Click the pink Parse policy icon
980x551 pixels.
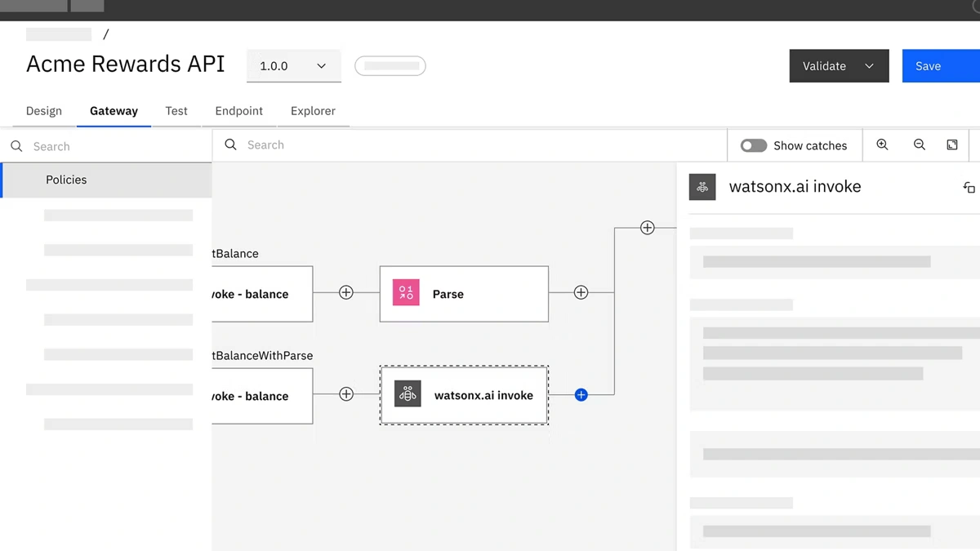tap(406, 293)
